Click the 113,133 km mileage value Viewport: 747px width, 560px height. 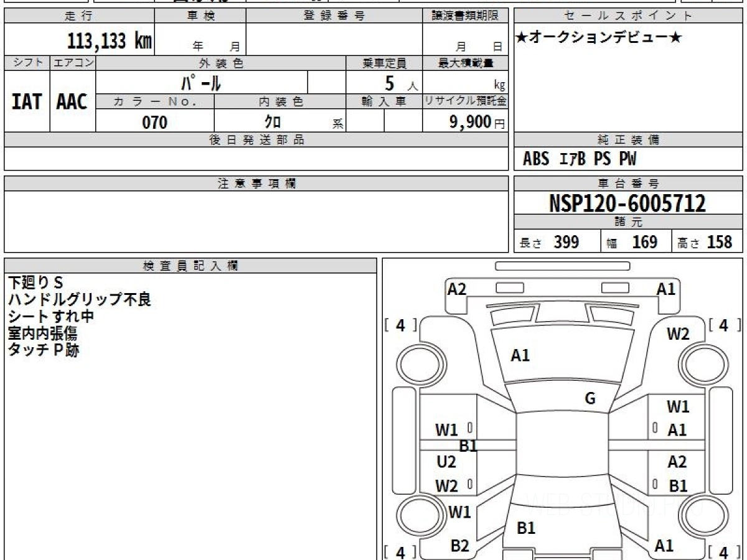click(110, 40)
